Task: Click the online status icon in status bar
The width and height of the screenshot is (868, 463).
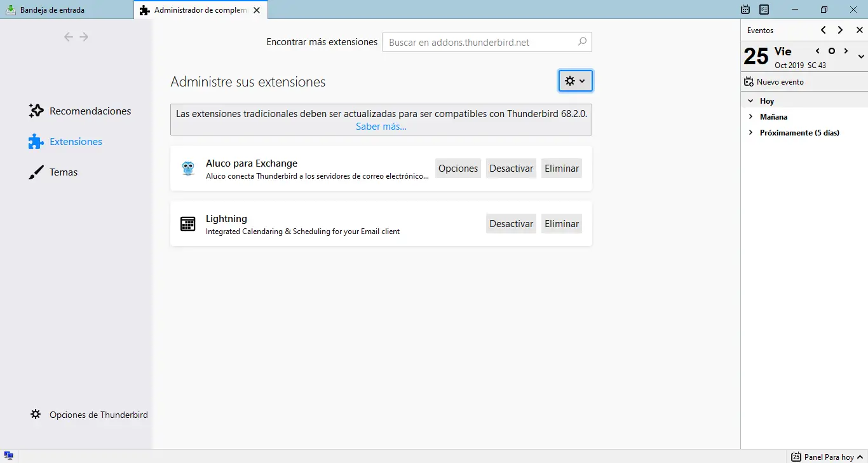Action: click(9, 456)
